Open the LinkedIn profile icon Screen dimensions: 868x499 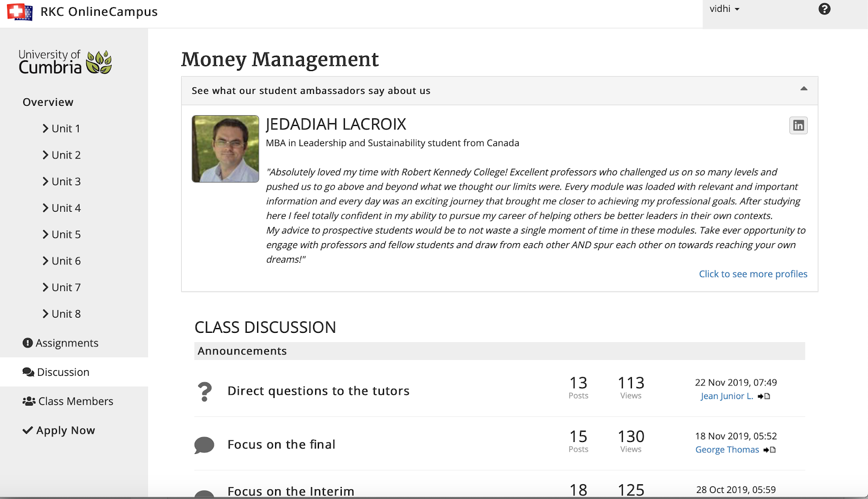click(x=798, y=125)
